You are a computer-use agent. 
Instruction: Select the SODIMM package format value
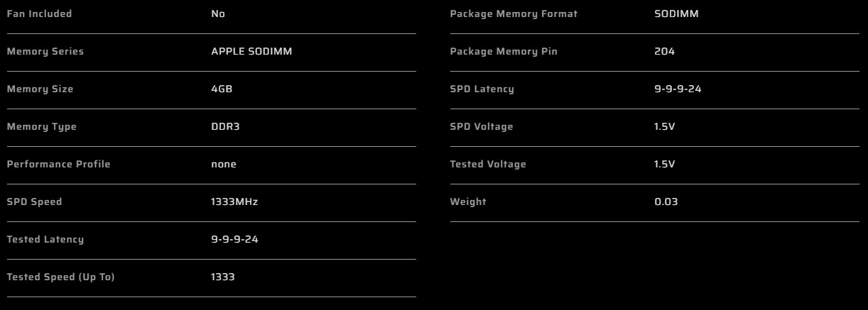pos(676,14)
